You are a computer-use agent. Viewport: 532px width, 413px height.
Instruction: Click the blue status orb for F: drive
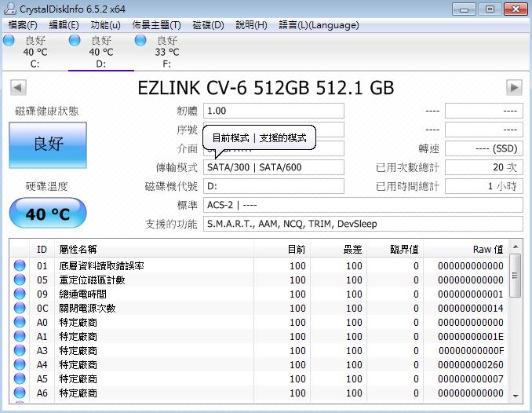click(x=140, y=40)
